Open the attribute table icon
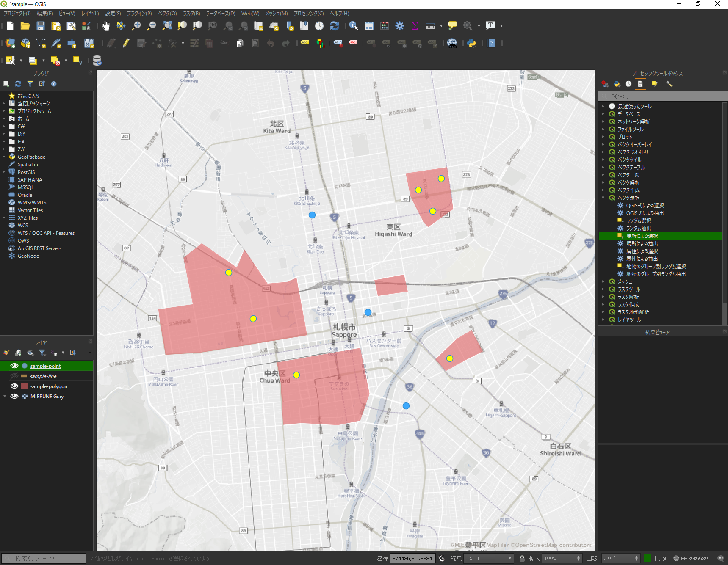Viewport: 728px width, 565px height. point(369,26)
